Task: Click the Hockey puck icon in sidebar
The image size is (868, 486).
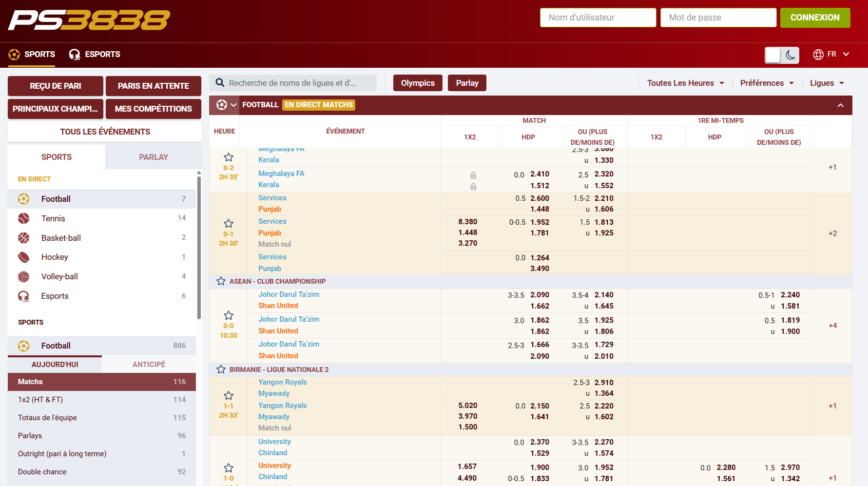Action: [24, 257]
